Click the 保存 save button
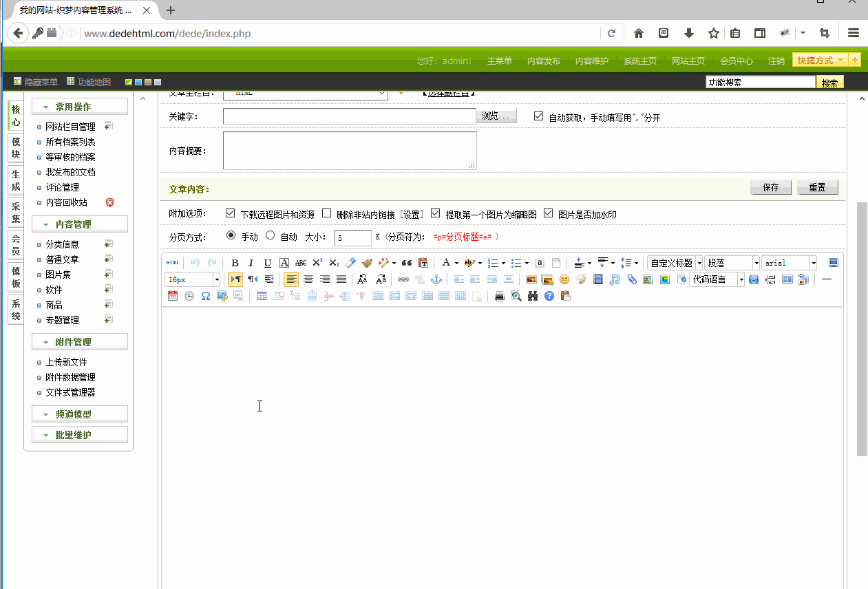Image resolution: width=868 pixels, height=589 pixels. point(770,186)
